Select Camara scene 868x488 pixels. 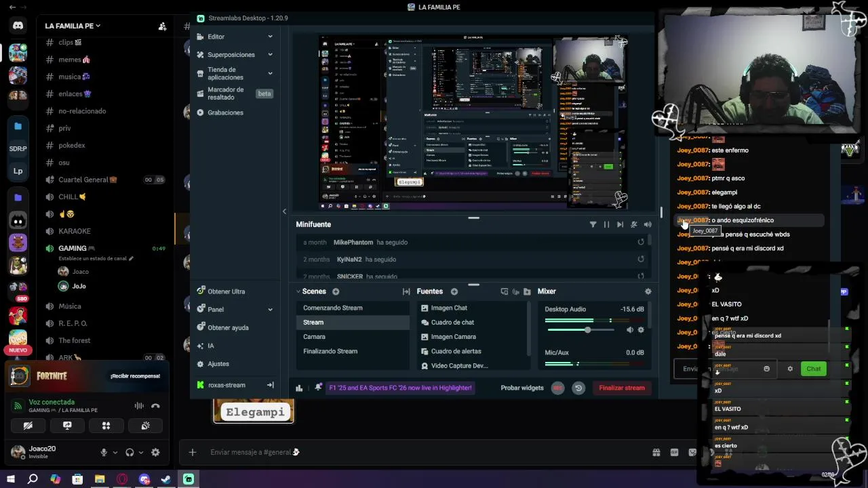point(353,337)
